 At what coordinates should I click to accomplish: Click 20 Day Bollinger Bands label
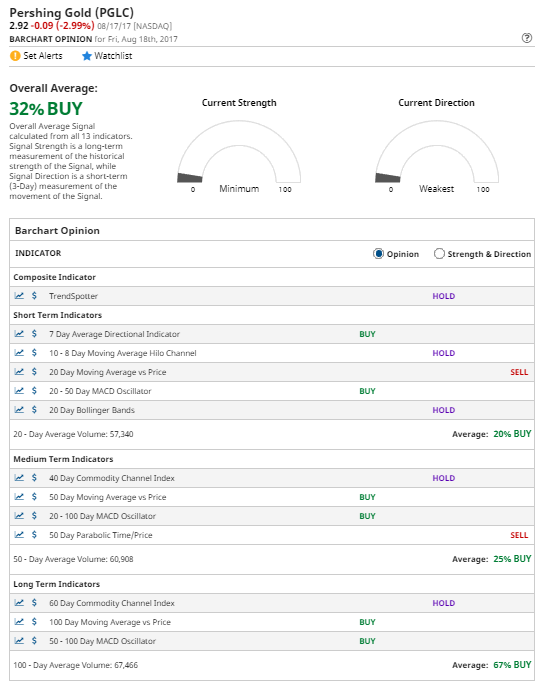[92, 410]
